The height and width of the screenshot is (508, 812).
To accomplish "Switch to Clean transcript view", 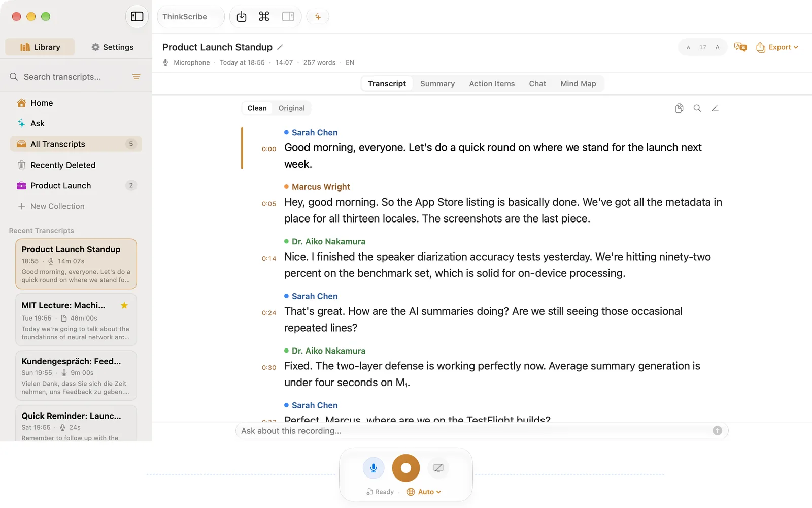I will [257, 108].
